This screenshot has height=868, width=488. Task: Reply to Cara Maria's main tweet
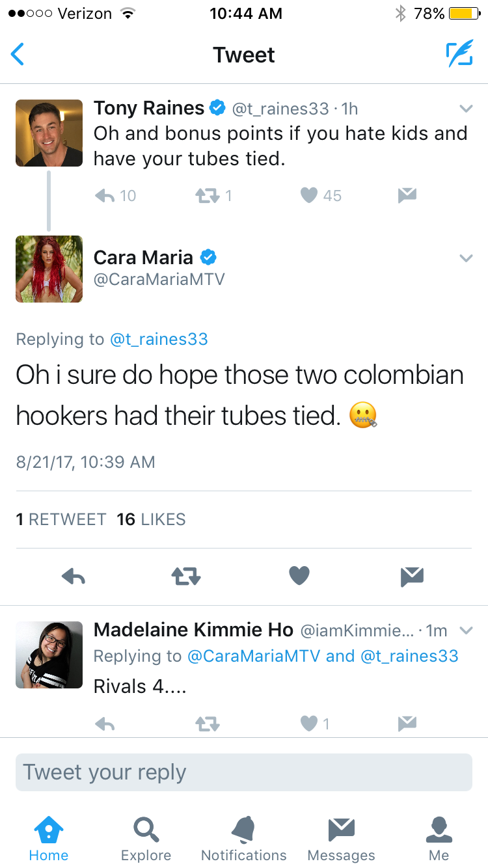click(x=74, y=576)
